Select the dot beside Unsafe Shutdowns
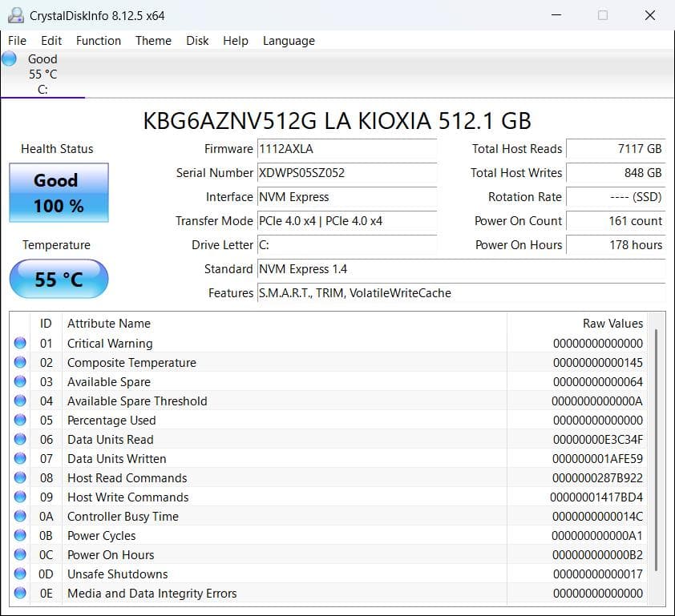 point(20,574)
